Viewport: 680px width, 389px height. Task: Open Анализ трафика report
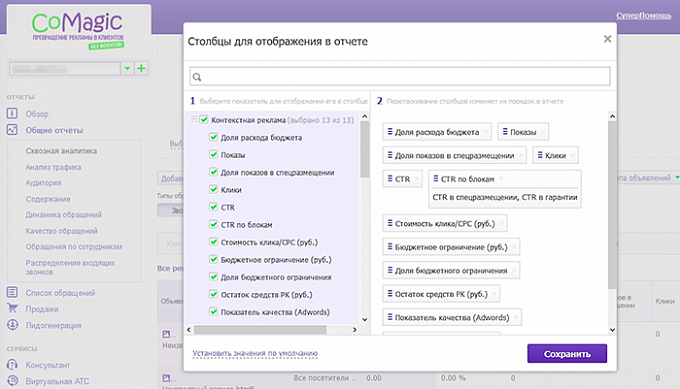pyautogui.click(x=53, y=167)
